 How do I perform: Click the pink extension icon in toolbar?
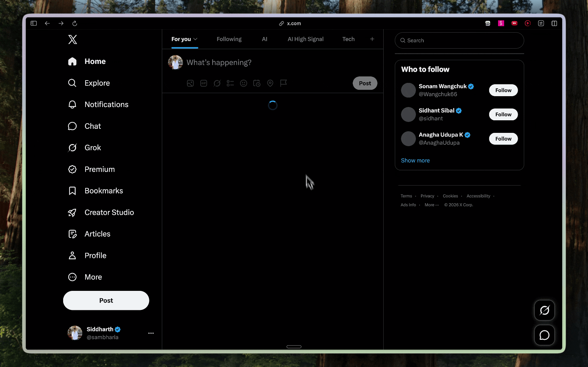click(x=501, y=23)
